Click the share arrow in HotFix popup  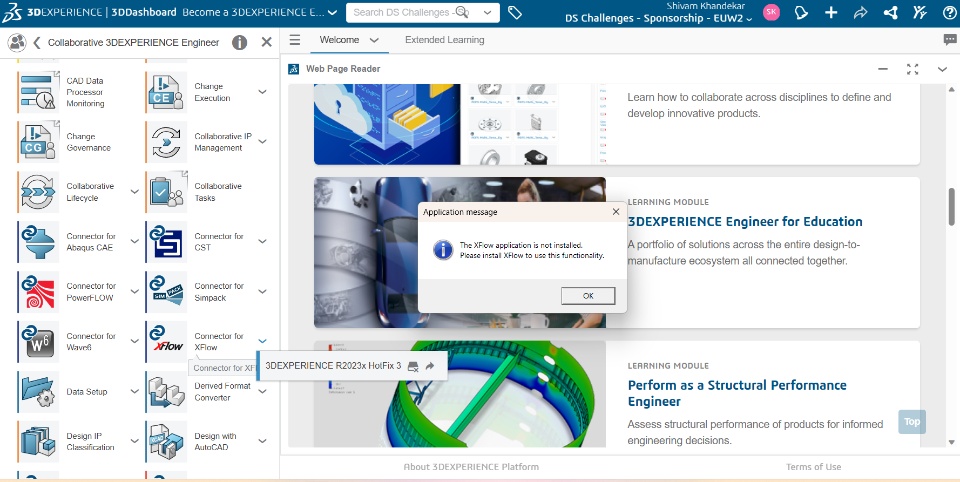point(430,366)
